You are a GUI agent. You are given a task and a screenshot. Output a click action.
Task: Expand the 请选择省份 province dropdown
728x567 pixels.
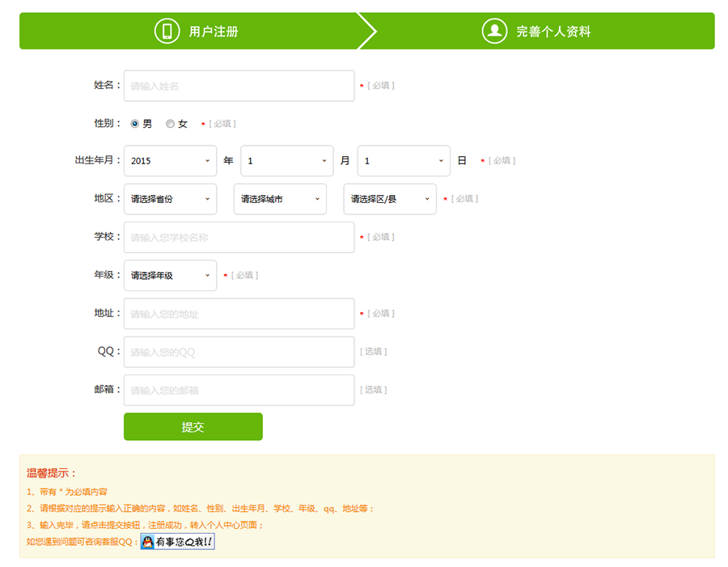[171, 199]
